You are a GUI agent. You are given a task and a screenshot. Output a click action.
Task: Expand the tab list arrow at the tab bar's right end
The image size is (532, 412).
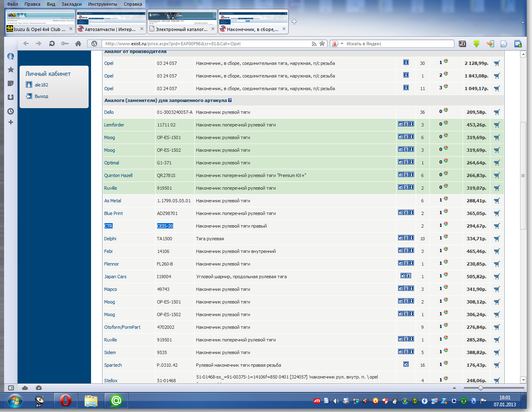click(523, 23)
